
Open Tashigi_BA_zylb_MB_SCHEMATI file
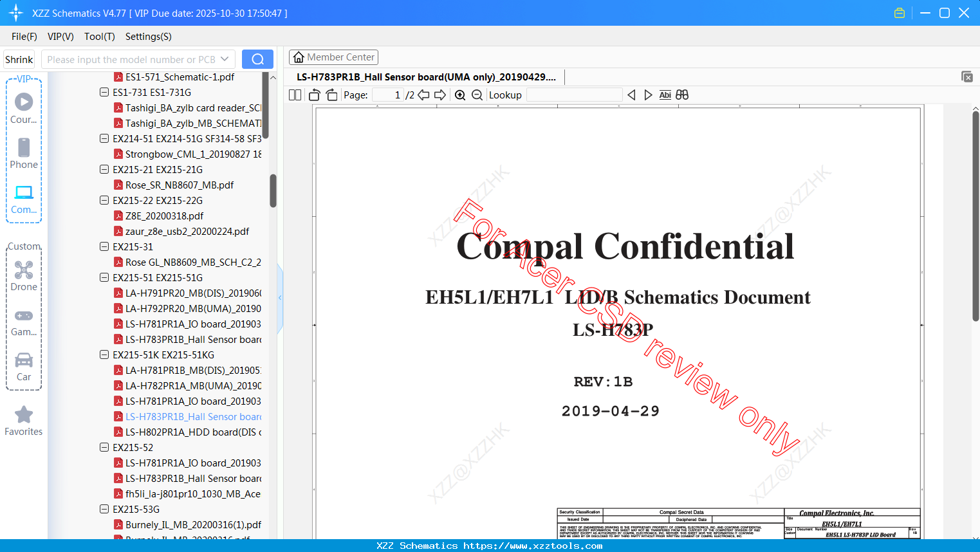[188, 124]
